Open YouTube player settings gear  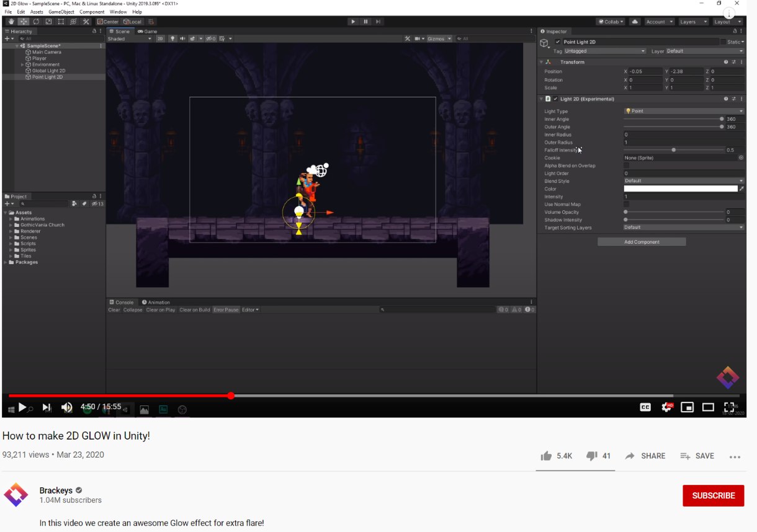(667, 407)
